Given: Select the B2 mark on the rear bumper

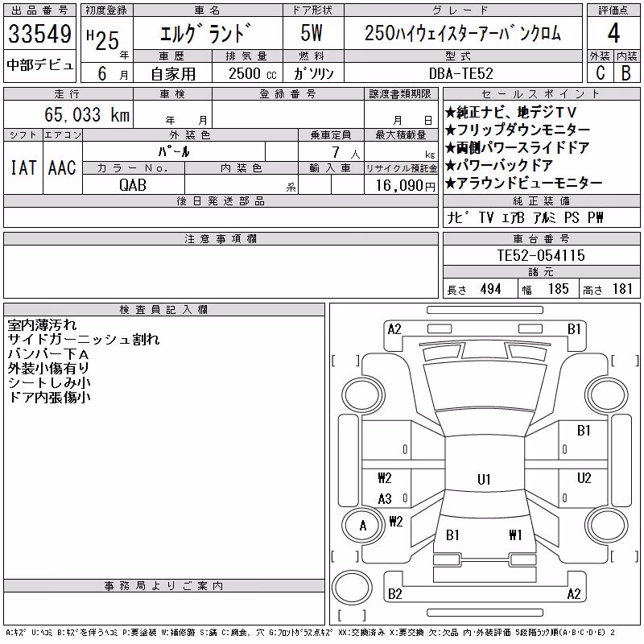Looking at the screenshot, I should [x=394, y=594].
